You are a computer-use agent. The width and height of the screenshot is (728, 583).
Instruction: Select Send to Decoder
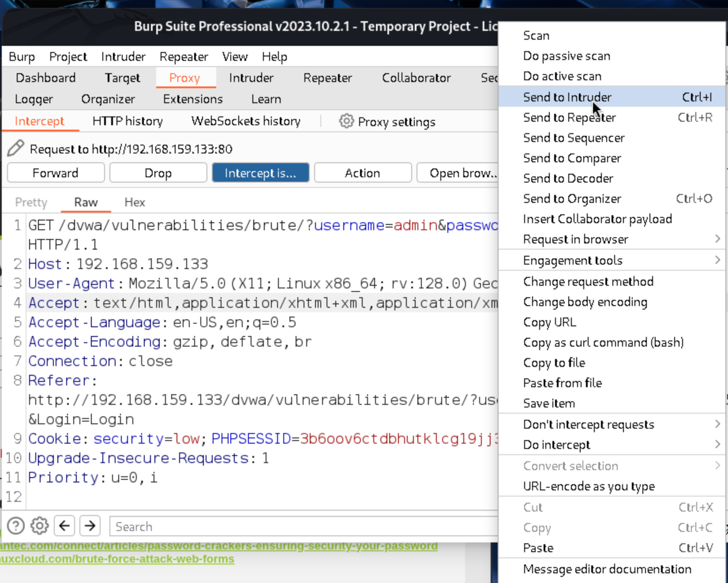tap(612, 178)
